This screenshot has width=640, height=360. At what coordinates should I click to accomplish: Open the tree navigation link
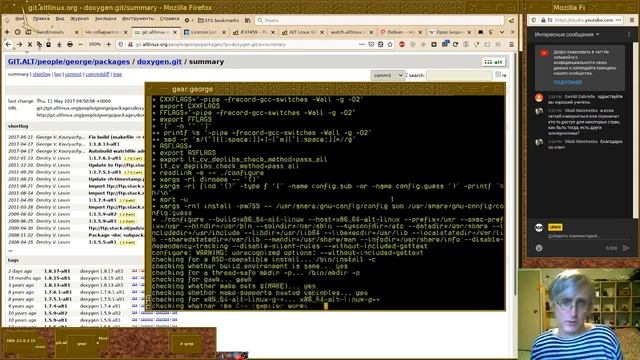click(118, 74)
